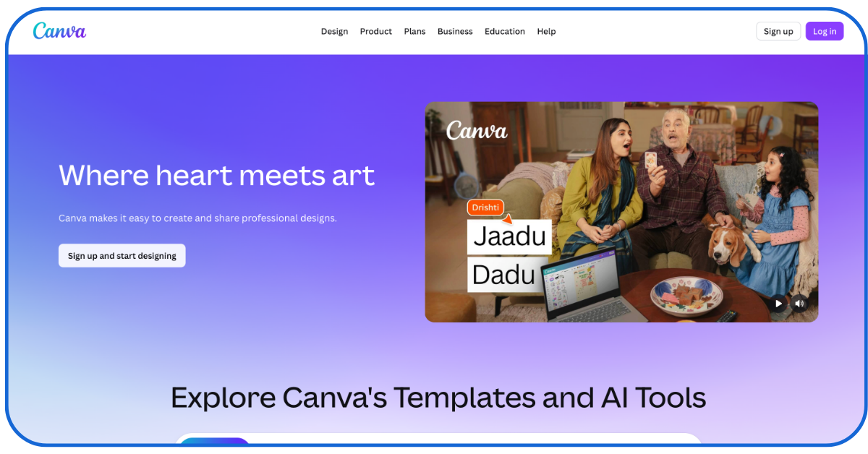Image resolution: width=868 pixels, height=454 pixels.
Task: Open the Design menu
Action: [x=334, y=32]
